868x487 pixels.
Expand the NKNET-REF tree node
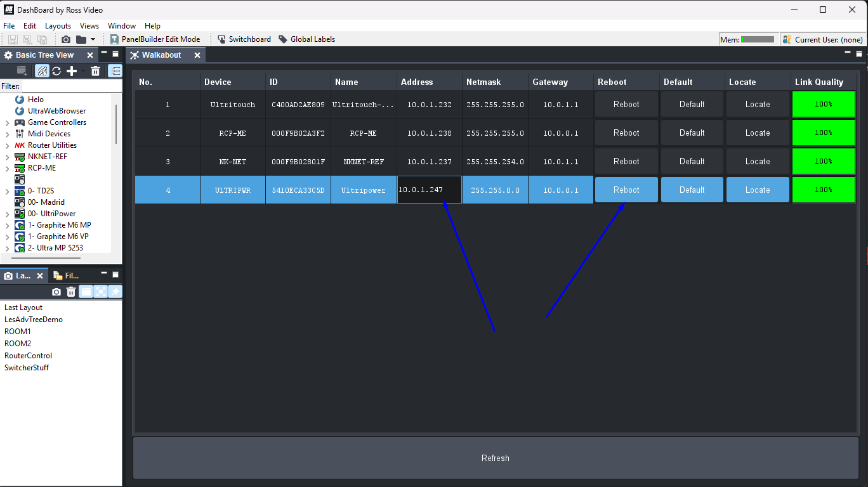pos(7,157)
